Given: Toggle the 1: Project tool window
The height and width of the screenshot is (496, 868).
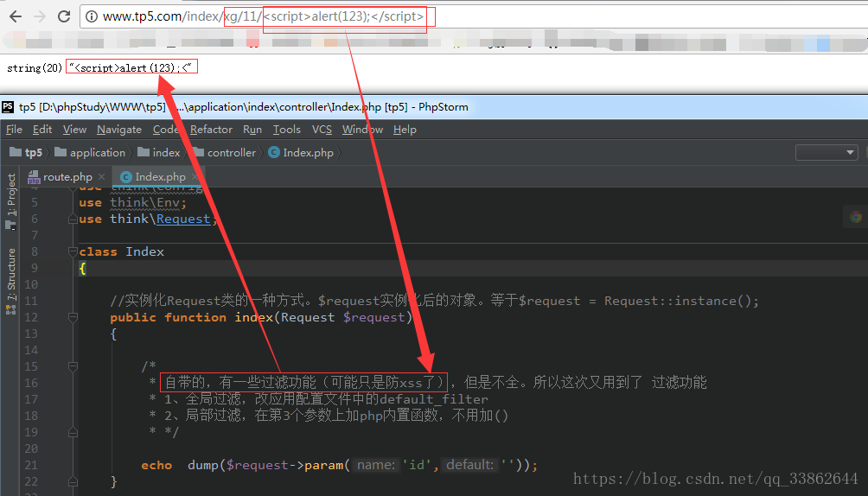Looking at the screenshot, I should pyautogui.click(x=11, y=194).
